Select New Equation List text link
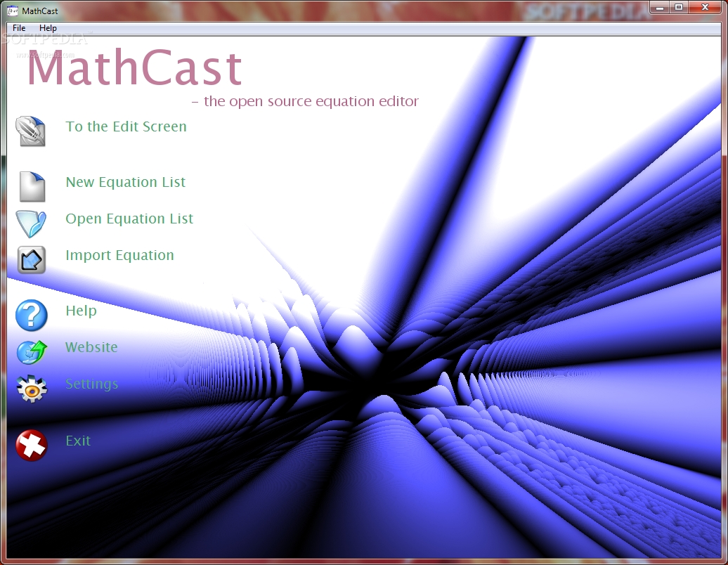This screenshot has height=565, width=728. click(125, 182)
